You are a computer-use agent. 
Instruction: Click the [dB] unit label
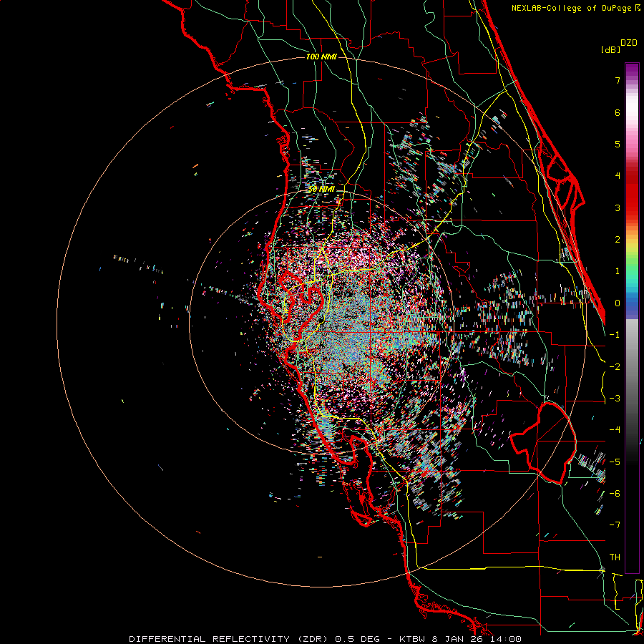click(x=611, y=49)
